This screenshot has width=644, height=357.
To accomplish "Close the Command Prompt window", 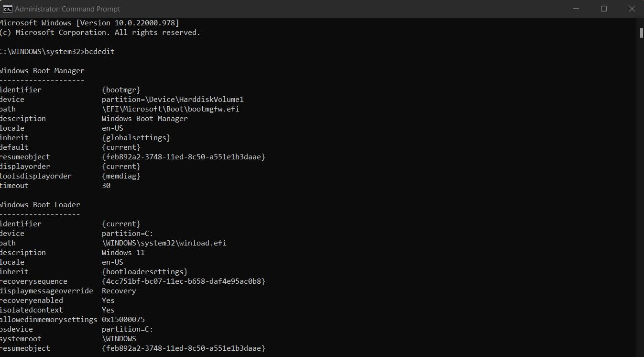I will [630, 9].
